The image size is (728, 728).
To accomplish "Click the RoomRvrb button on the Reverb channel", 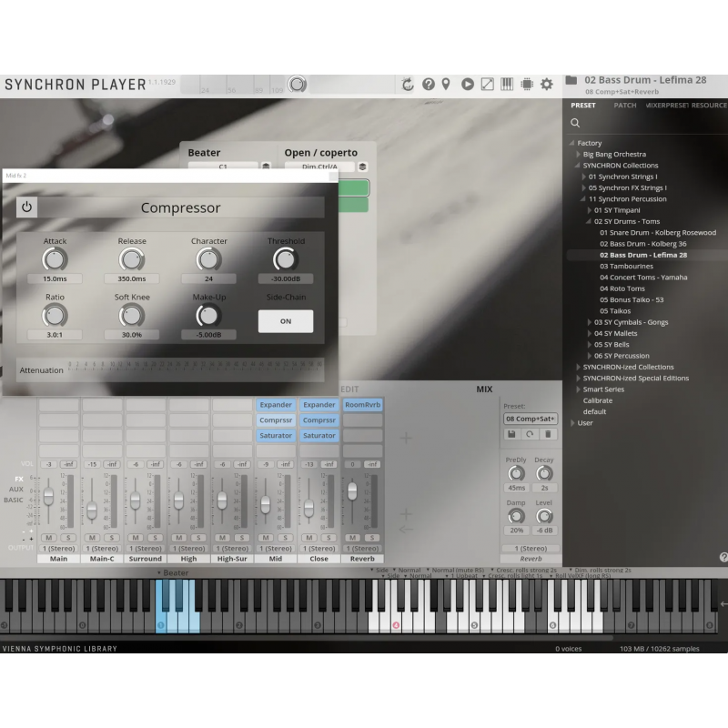I will 362,404.
